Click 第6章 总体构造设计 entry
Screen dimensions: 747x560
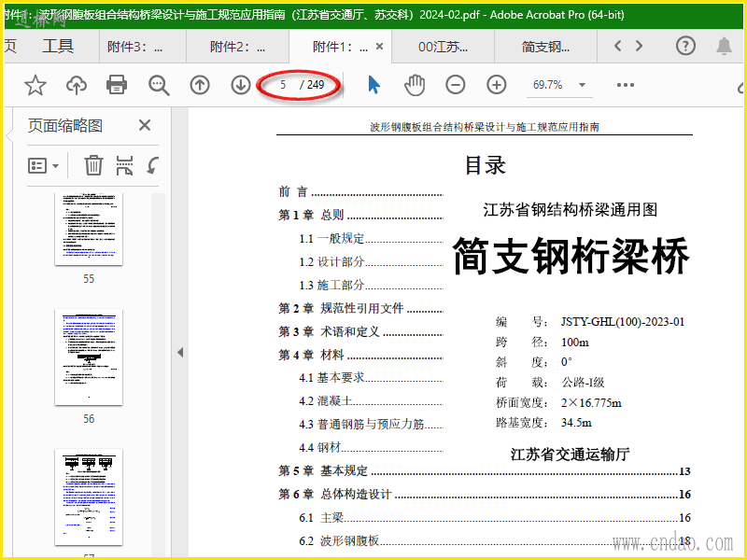tap(485, 495)
